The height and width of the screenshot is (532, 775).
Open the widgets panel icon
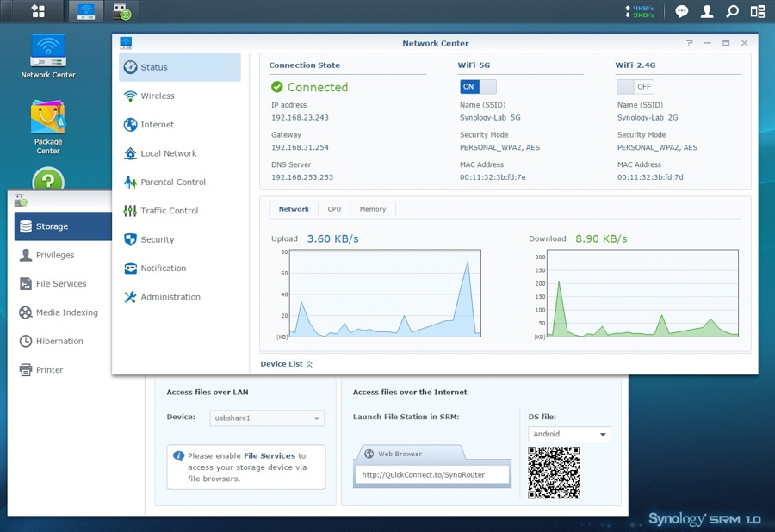[758, 11]
